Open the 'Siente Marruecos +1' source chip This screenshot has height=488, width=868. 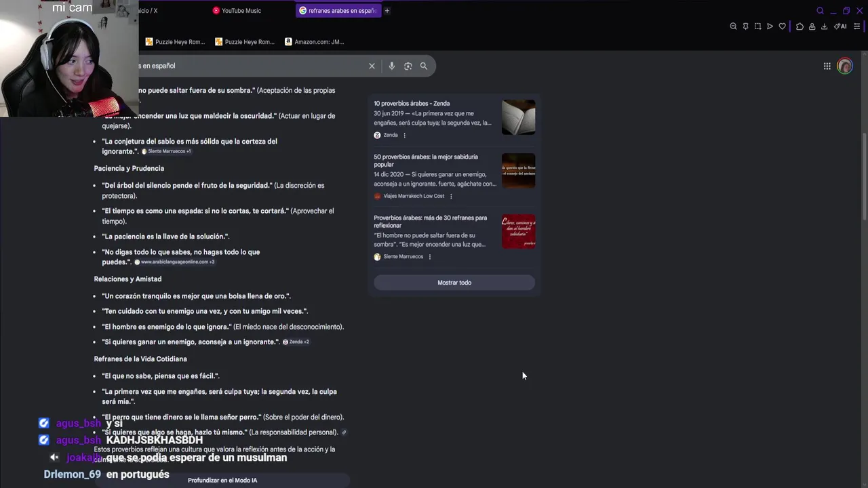[x=166, y=151]
